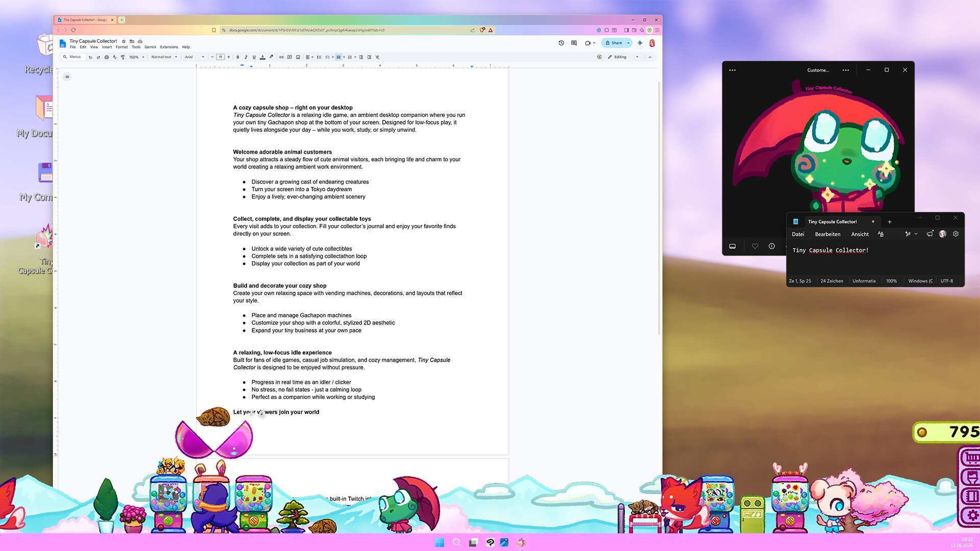Open the comments panel icon

tap(574, 43)
